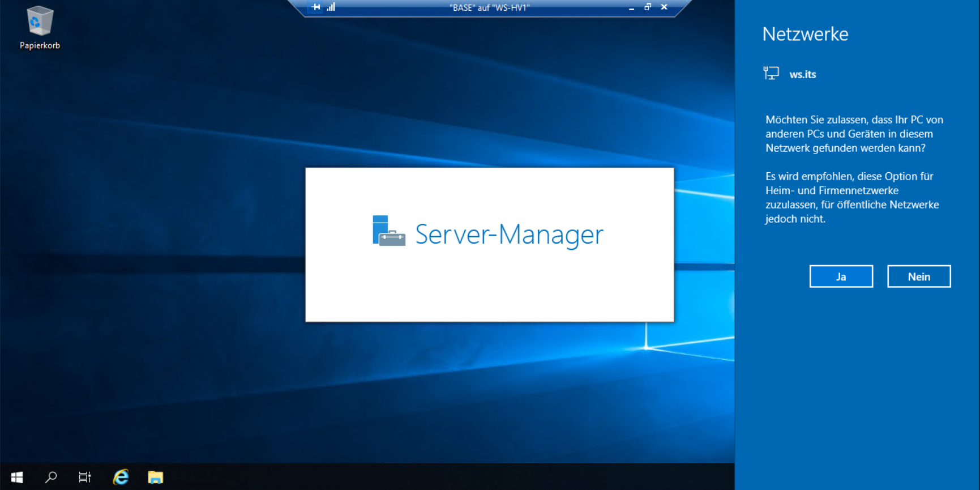Image resolution: width=980 pixels, height=490 pixels.
Task: Click the Netzwerke panel heading
Action: click(805, 34)
